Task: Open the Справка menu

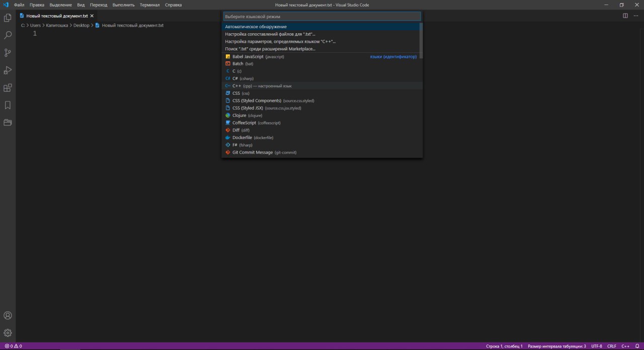Action: [173, 5]
